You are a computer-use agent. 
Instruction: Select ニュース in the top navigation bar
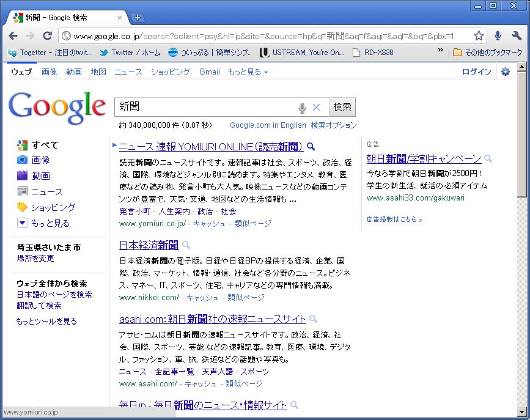click(128, 72)
